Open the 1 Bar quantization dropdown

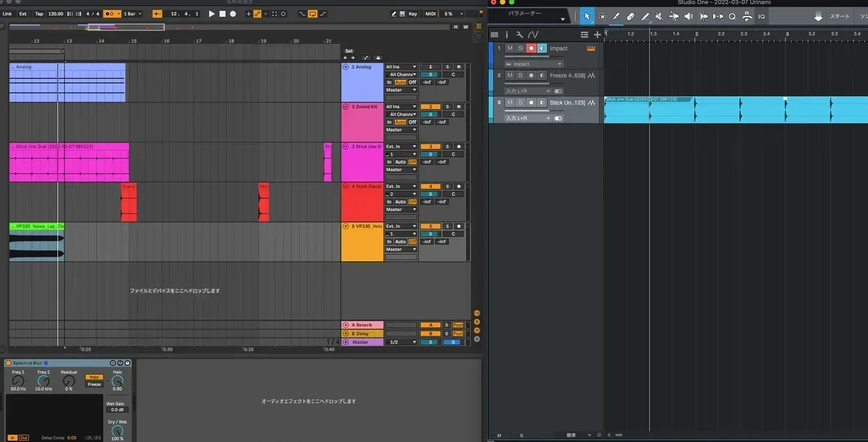pos(132,14)
